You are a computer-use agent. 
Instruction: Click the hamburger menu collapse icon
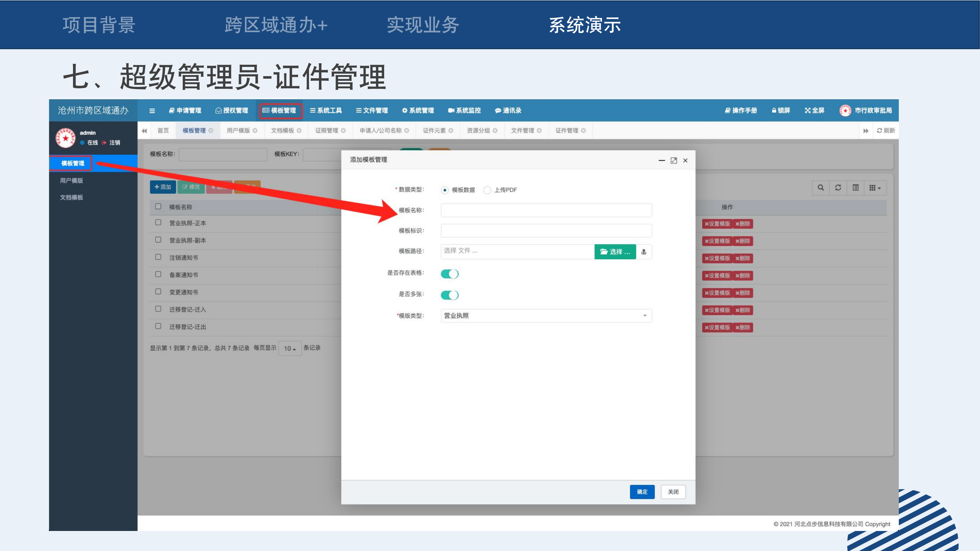tap(152, 110)
